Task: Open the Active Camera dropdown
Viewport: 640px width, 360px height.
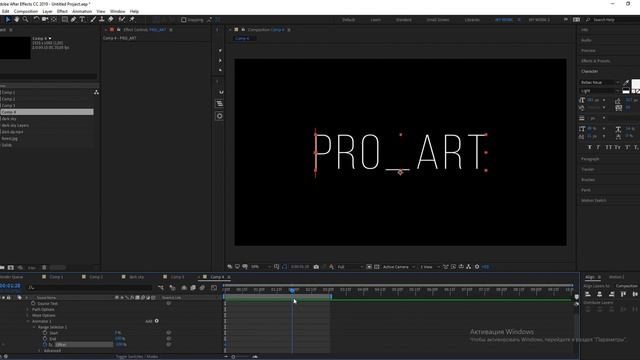Action: click(x=399, y=267)
